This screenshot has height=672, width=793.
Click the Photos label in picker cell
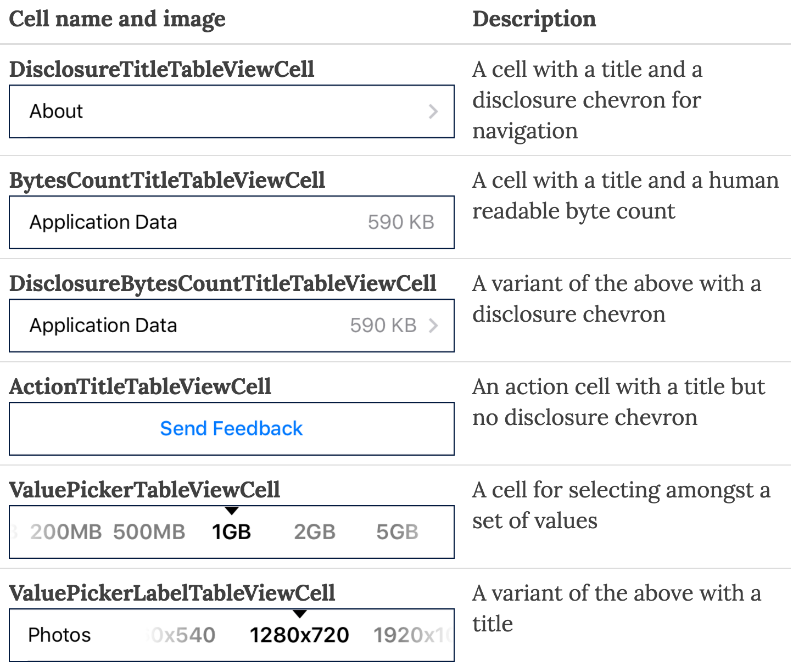coord(59,635)
